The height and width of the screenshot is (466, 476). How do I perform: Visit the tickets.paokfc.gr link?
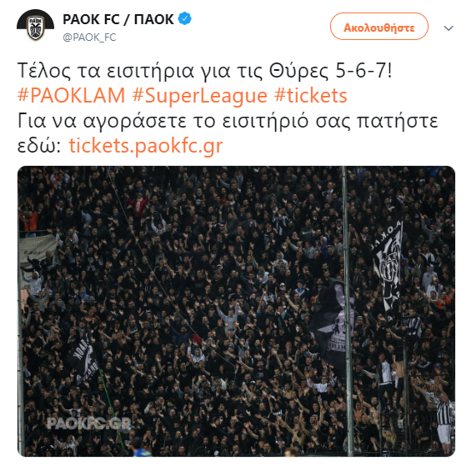point(146,146)
